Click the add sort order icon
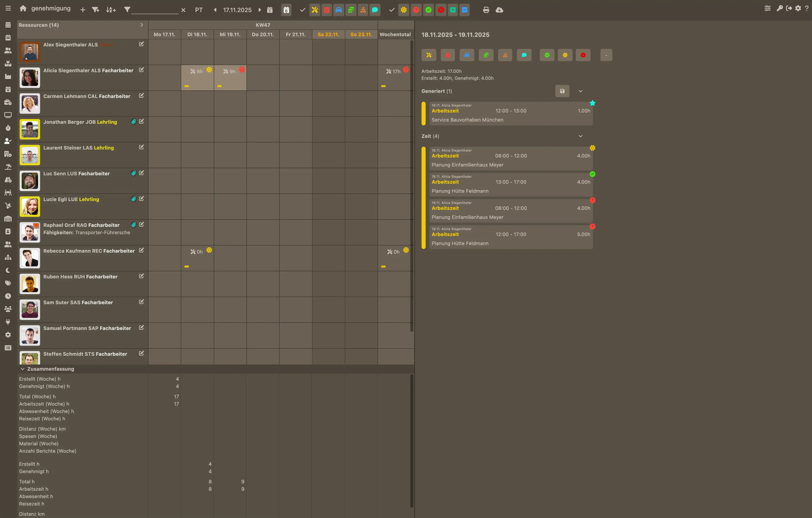This screenshot has height=518, width=812. pos(111,10)
